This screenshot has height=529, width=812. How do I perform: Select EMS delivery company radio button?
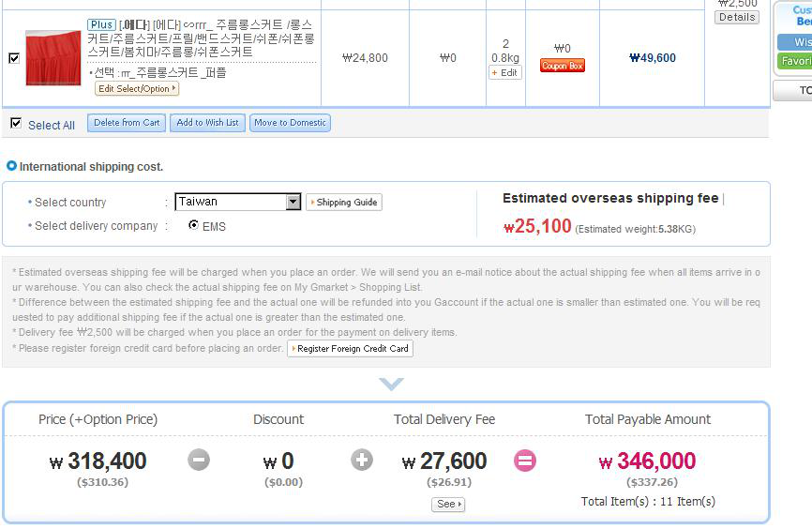193,225
